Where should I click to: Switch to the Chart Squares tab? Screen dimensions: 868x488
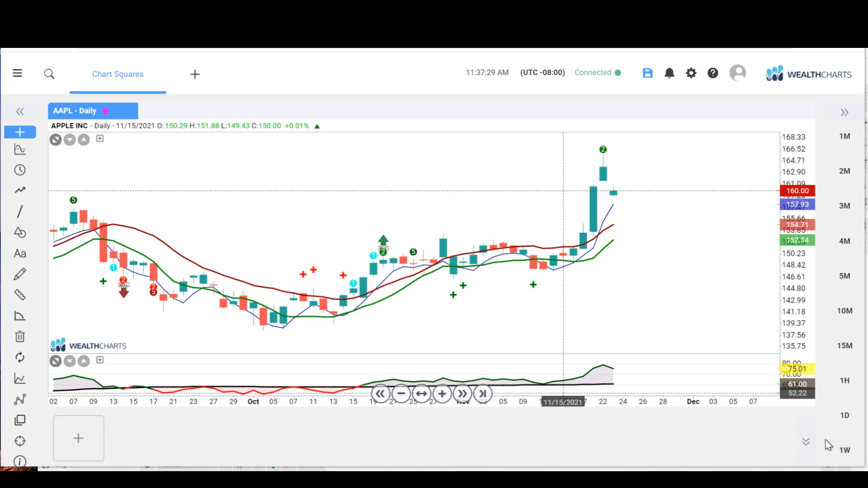point(118,74)
